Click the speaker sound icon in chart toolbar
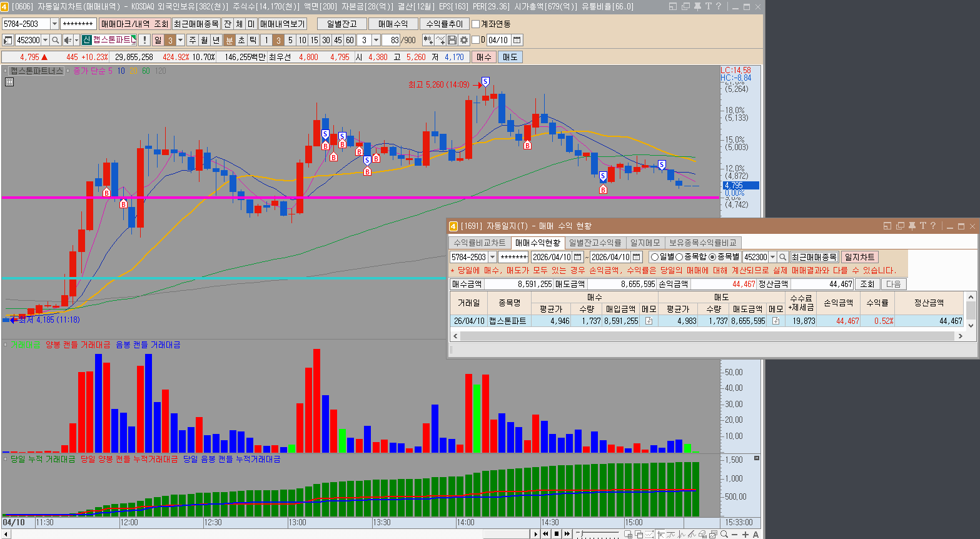The width and height of the screenshot is (980, 539). [68, 40]
